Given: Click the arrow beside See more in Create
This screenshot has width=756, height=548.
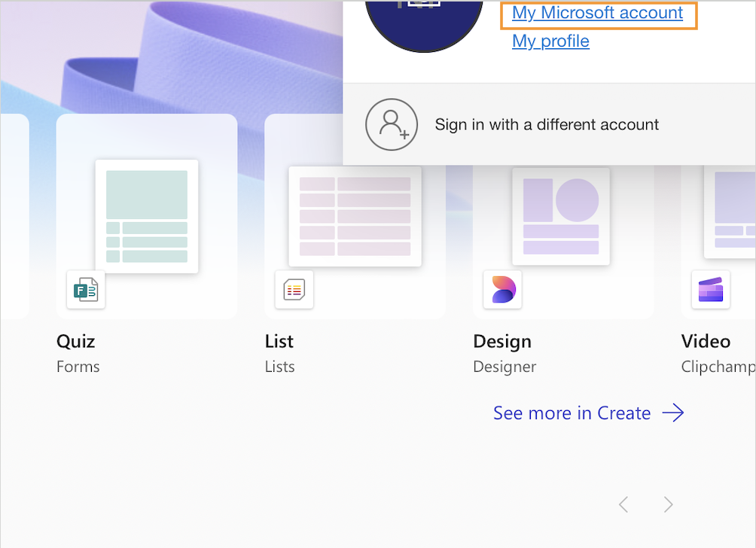Looking at the screenshot, I should tap(673, 413).
